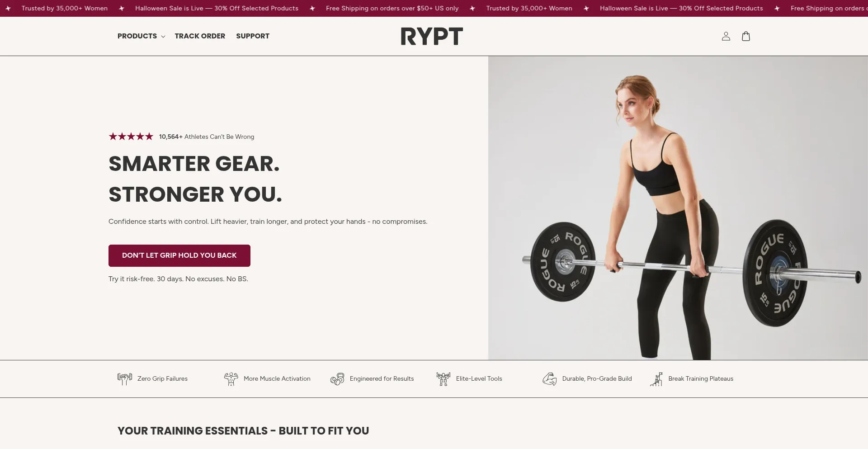Click the hero image of woman lifting barbell

[678, 208]
